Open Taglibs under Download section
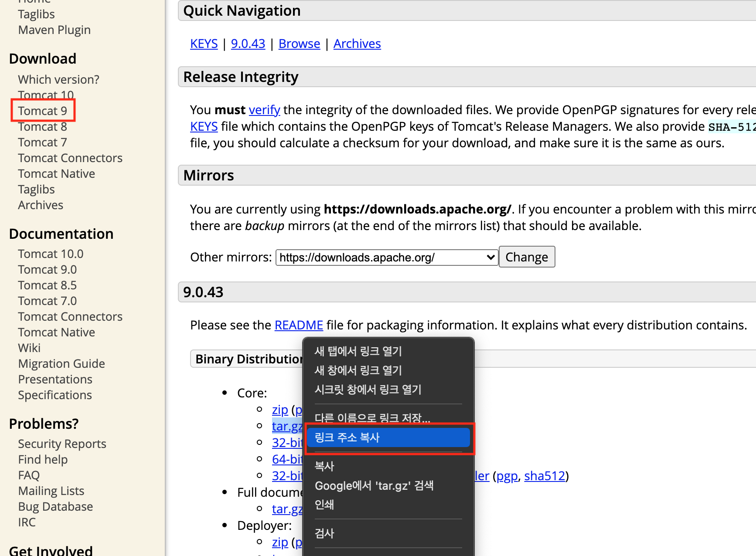Image resolution: width=756 pixels, height=556 pixels. [36, 189]
